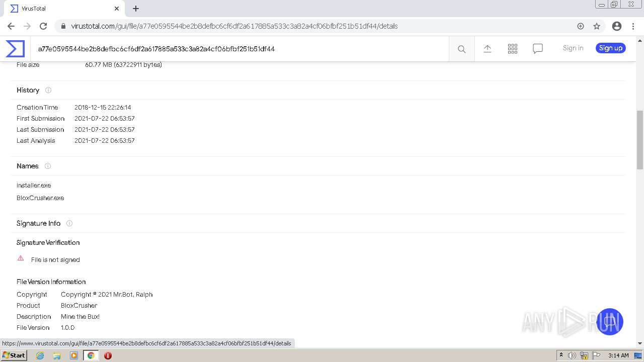Click the VirusTotal logo icon
Screen dimensions: 644x362
15,49
